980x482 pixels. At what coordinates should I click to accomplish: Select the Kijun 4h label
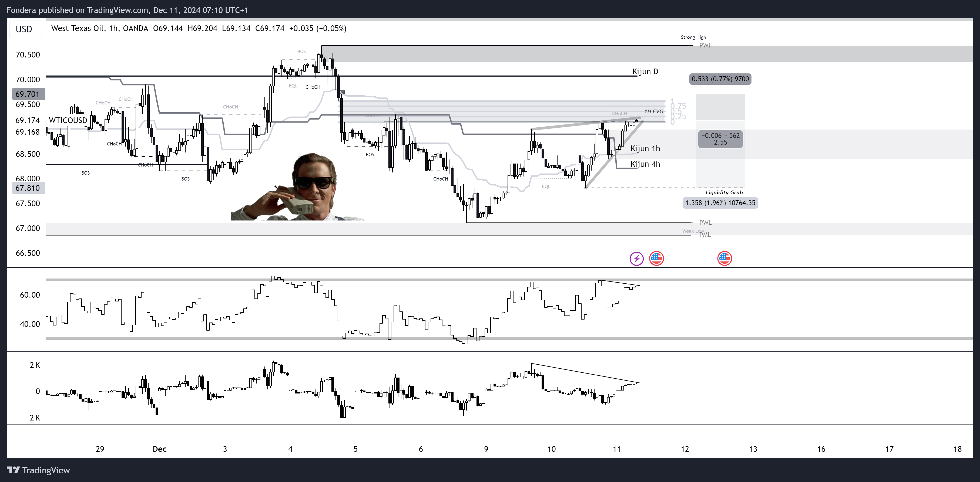point(645,164)
